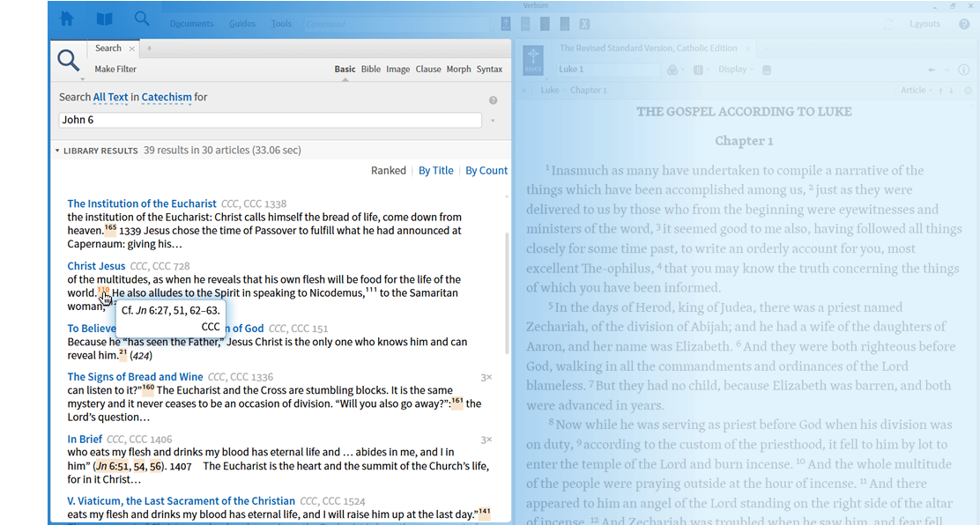The height and width of the screenshot is (525, 980).
Task: Open the Display dropdown
Action: tap(736, 70)
